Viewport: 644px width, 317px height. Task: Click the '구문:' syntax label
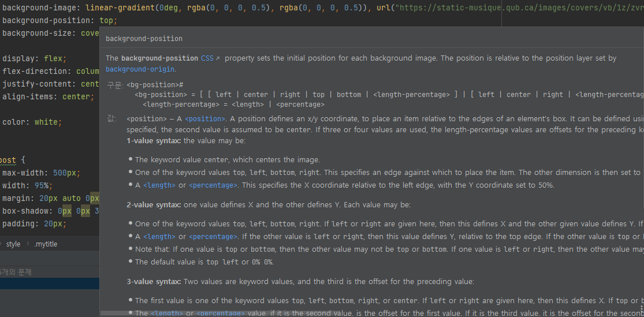(115, 85)
